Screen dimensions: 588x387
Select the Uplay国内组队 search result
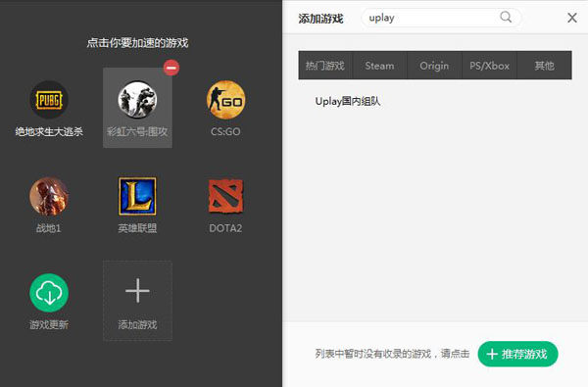point(348,101)
